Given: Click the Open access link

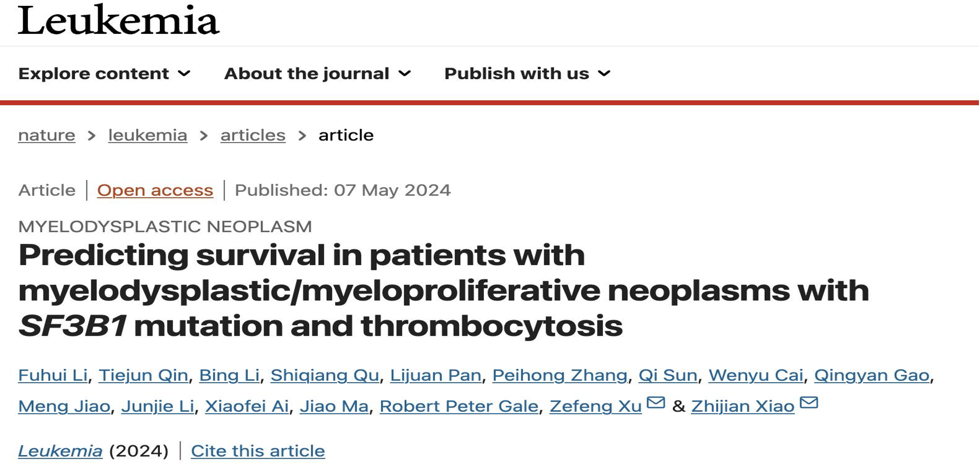Looking at the screenshot, I should coord(155,190).
